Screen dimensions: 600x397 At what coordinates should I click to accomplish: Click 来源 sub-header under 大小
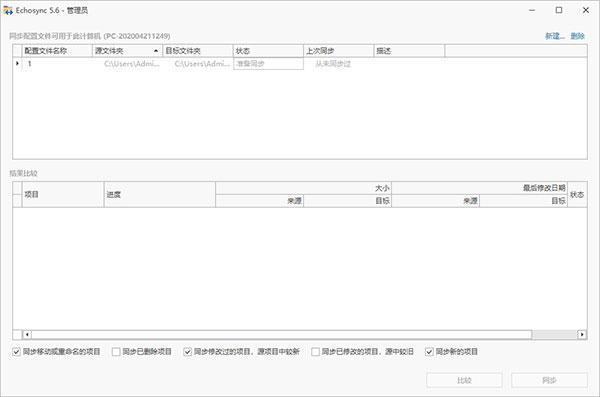coord(259,201)
